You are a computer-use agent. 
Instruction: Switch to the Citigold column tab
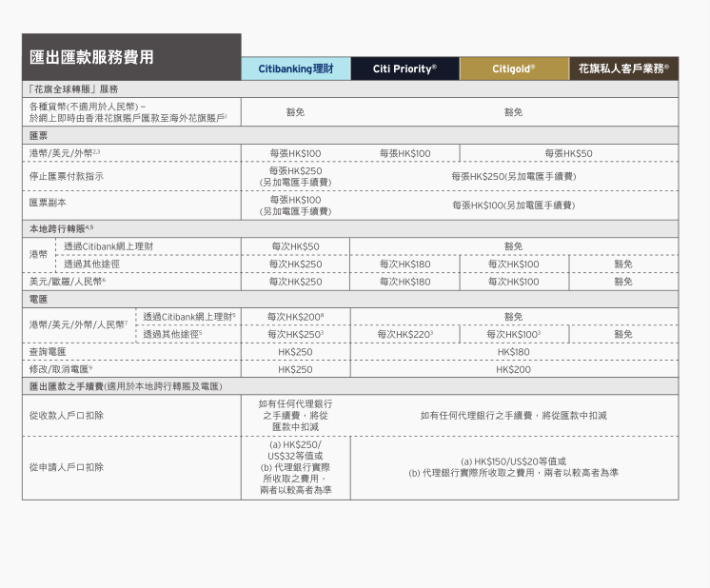pyautogui.click(x=514, y=69)
